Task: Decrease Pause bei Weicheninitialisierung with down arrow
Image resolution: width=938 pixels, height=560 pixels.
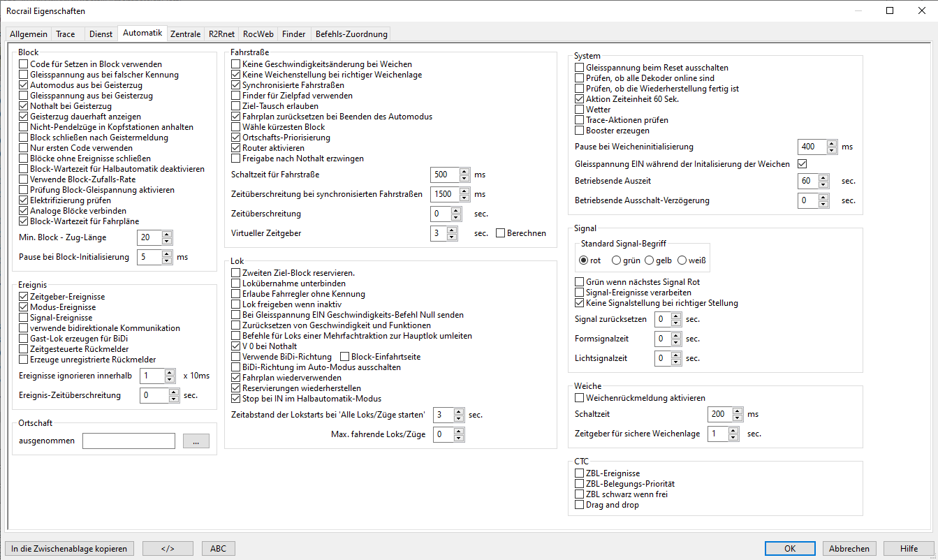Action: [831, 151]
